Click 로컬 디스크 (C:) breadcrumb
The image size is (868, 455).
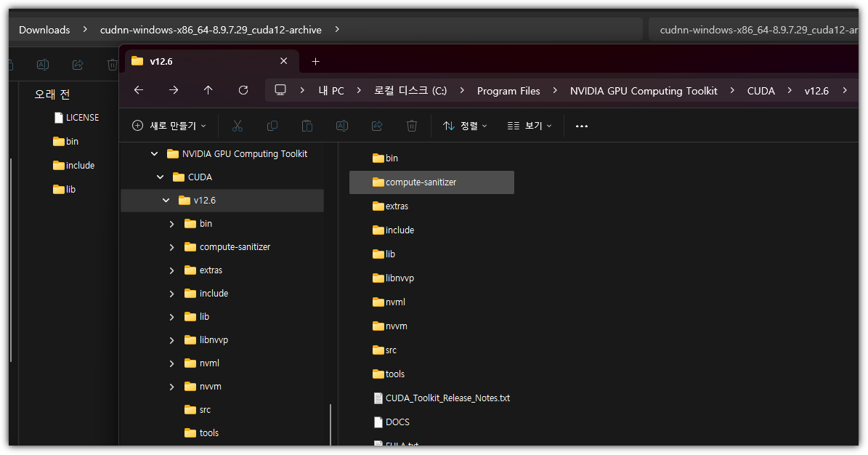pyautogui.click(x=410, y=90)
